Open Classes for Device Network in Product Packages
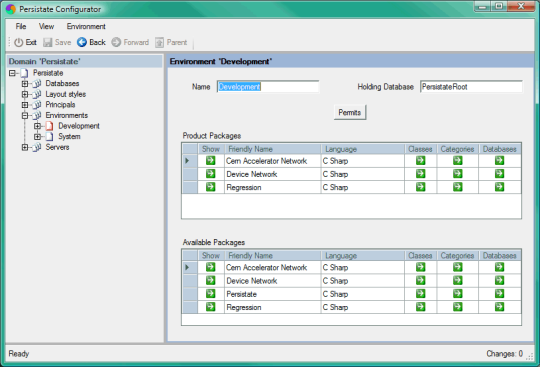Screen dimensions: 540x367 [x=420, y=174]
